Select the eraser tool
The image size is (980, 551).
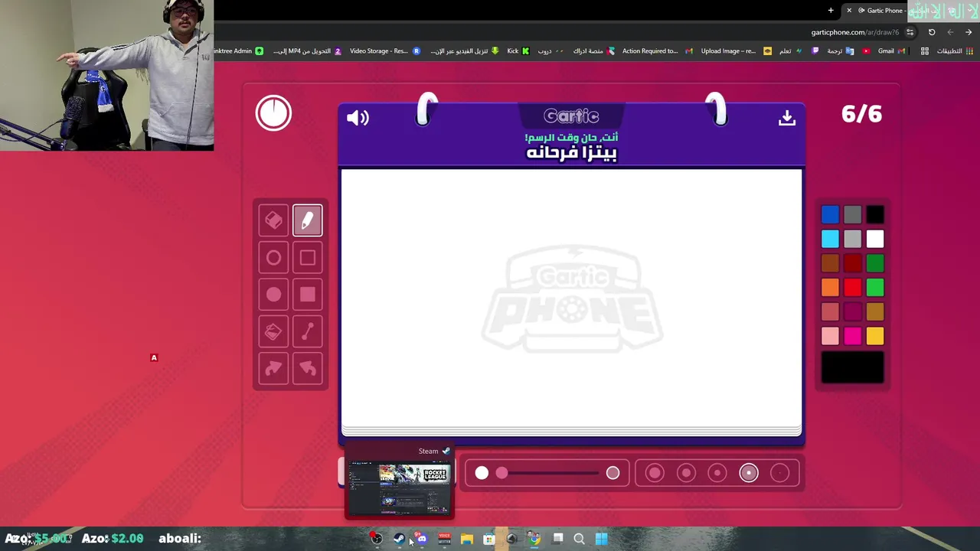click(273, 220)
